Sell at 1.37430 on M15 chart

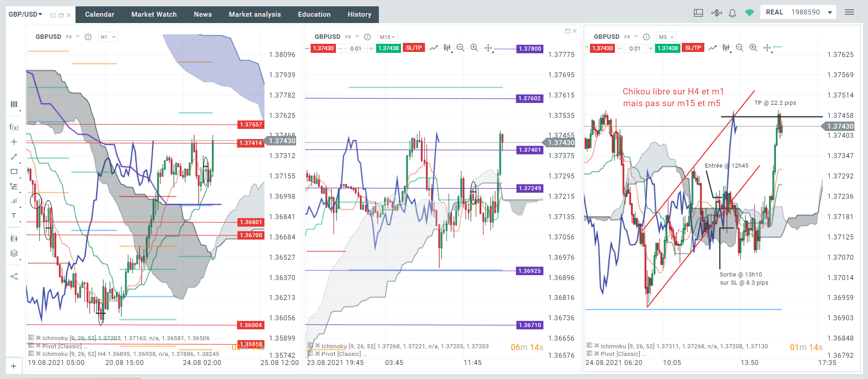(x=323, y=48)
